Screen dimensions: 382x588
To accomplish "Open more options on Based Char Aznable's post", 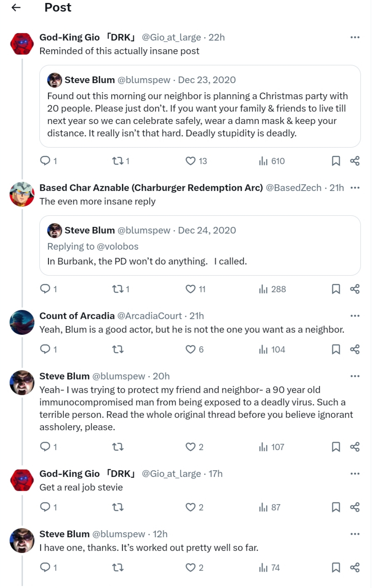I will pos(355,188).
